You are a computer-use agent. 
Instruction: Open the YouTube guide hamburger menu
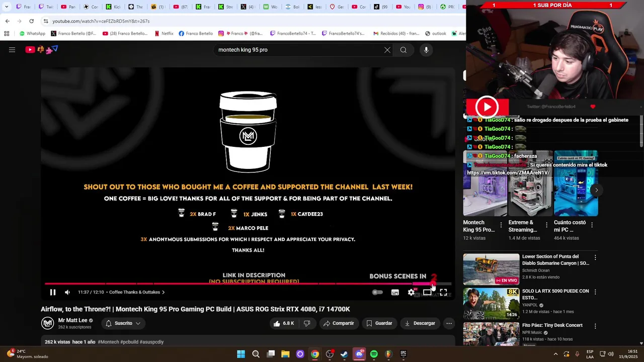pyautogui.click(x=12, y=50)
